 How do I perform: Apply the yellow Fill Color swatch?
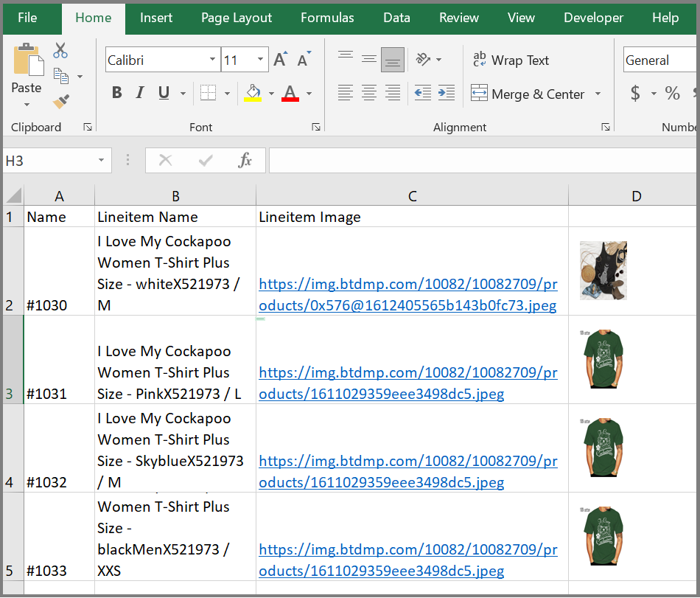coord(253,93)
